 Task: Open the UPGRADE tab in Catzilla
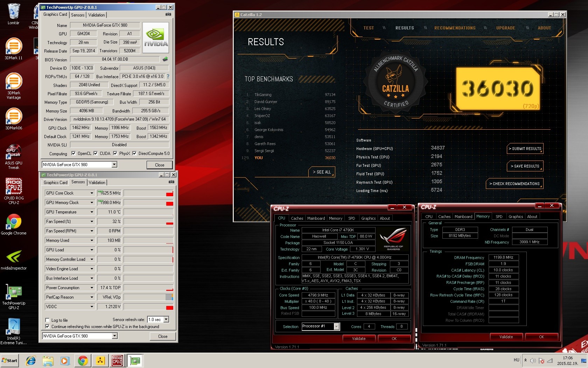point(506,28)
